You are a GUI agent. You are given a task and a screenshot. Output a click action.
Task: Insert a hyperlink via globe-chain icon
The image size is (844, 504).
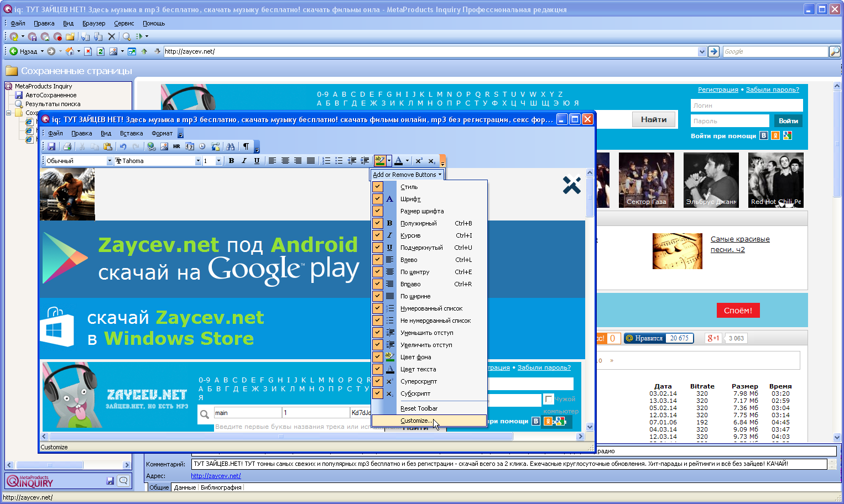pos(151,146)
